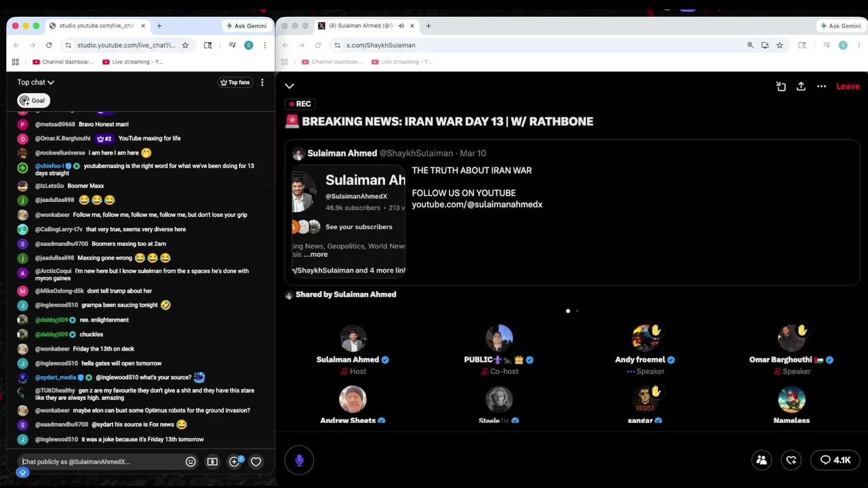
Task: Click @TUKOhealthy username in chat
Action: tap(55, 390)
